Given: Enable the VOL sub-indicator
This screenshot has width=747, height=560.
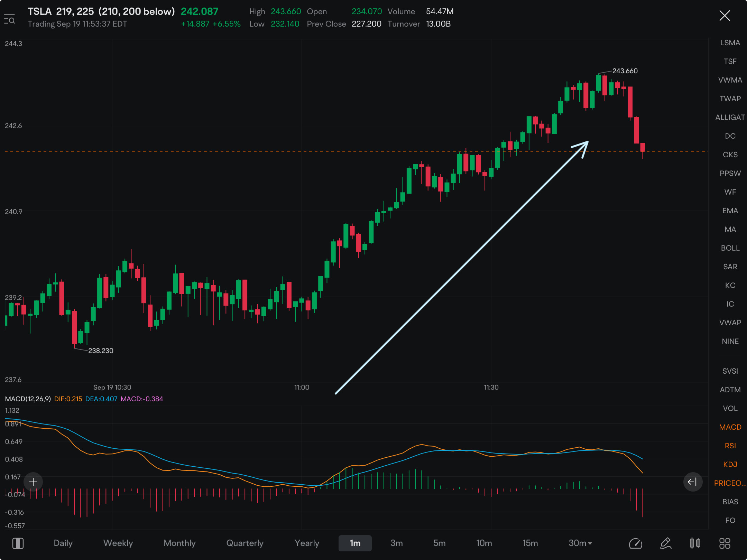Looking at the screenshot, I should tap(730, 409).
